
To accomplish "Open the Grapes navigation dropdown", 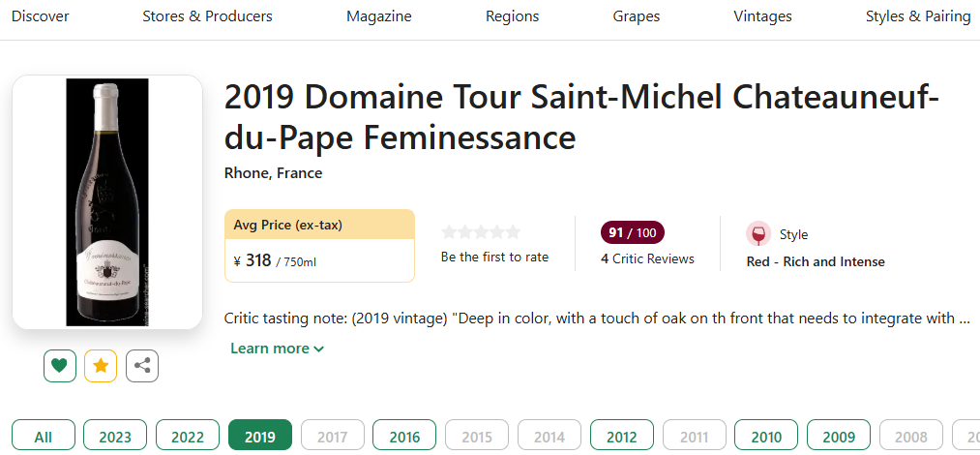I will [637, 16].
